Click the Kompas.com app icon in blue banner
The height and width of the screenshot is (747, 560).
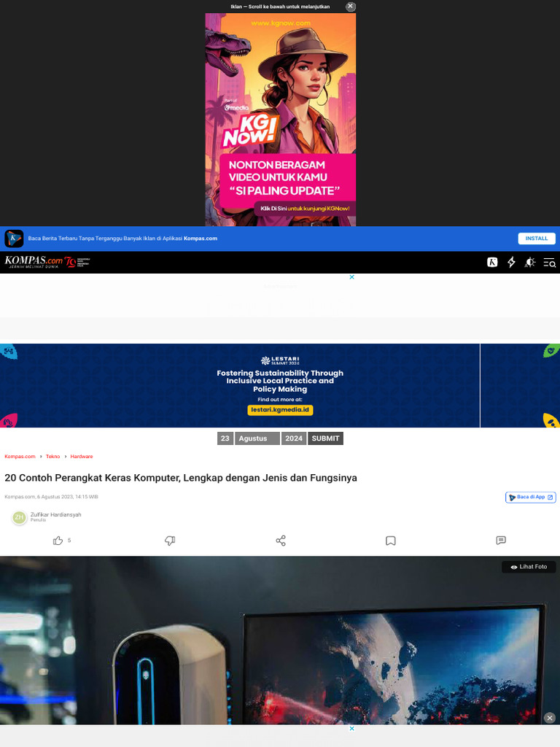[x=14, y=239]
